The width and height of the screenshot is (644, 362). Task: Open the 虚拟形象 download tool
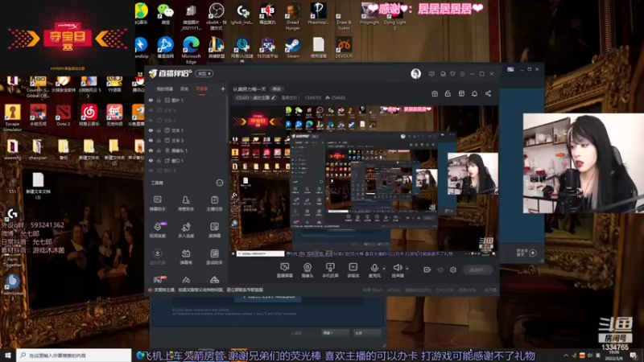pos(157,257)
